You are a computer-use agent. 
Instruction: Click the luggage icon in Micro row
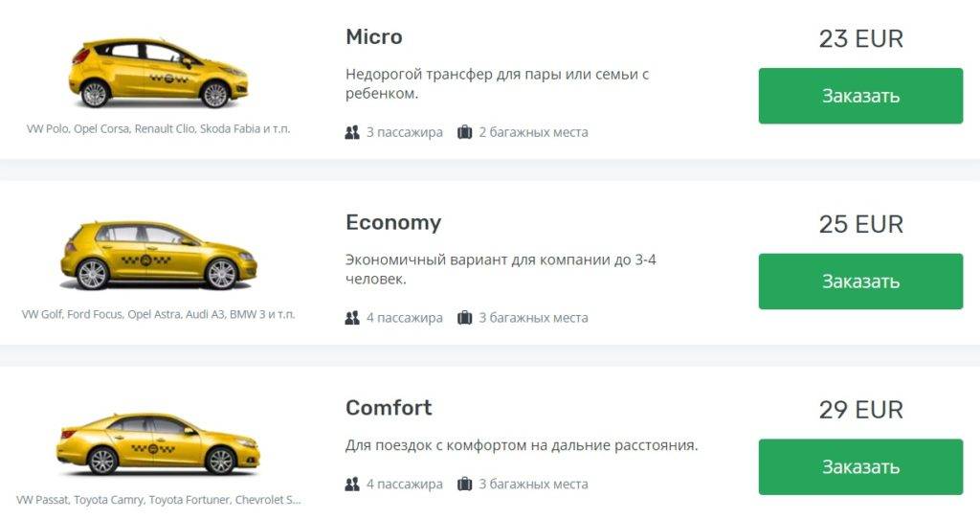point(465,132)
